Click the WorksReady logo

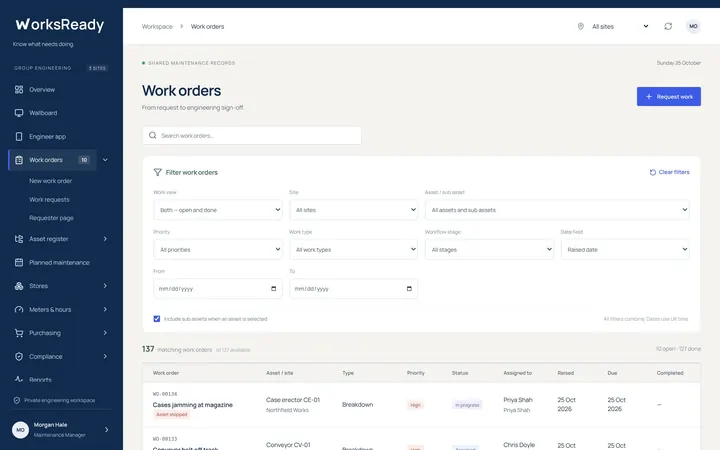point(60,24)
